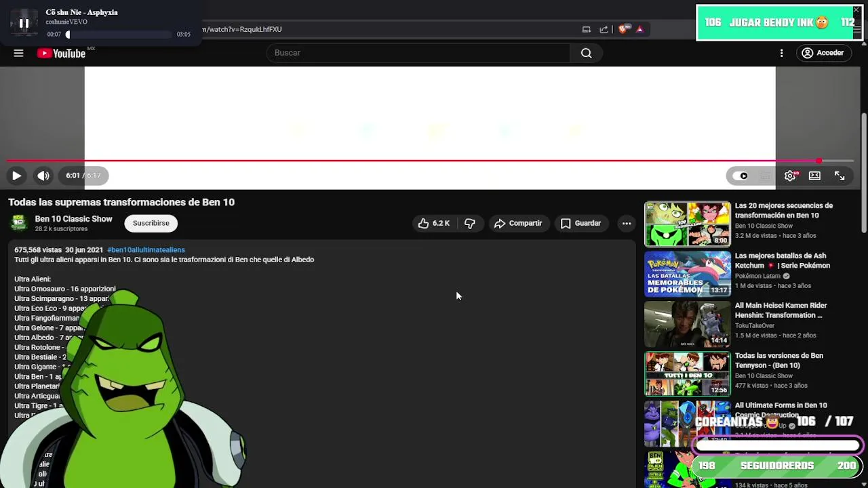Open the three-dot settings menu beside Acceder
The height and width of the screenshot is (488, 868).
pos(781,53)
